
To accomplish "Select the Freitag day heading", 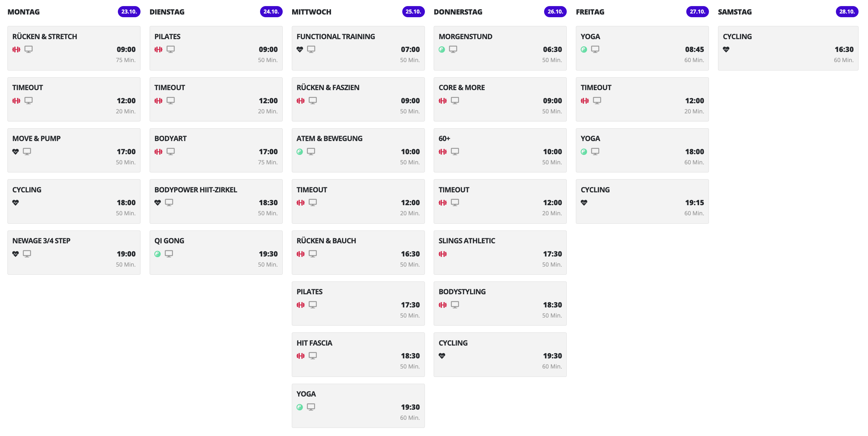I will pyautogui.click(x=590, y=12).
